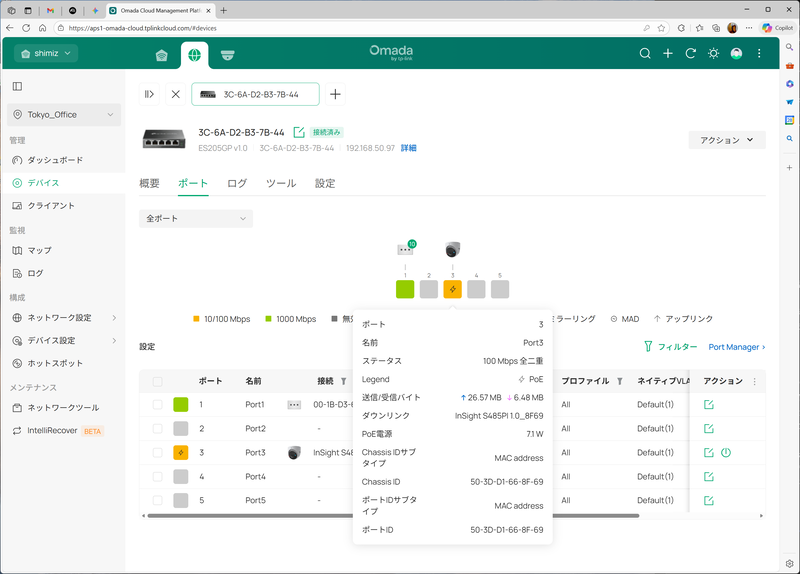Edit Port3 row action icon
Viewport: 800px width, 574px height.
(x=709, y=453)
